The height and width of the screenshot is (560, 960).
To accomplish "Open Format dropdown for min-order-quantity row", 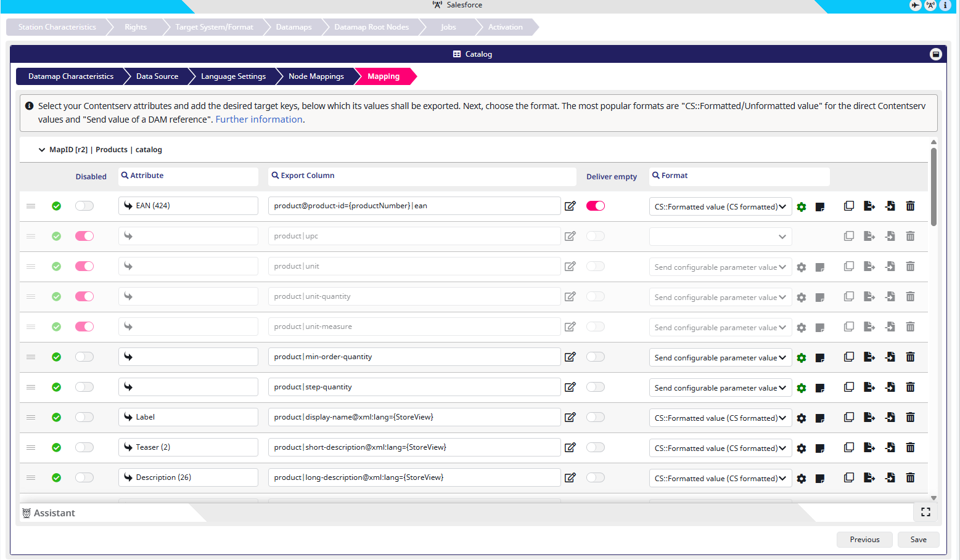I will (720, 358).
